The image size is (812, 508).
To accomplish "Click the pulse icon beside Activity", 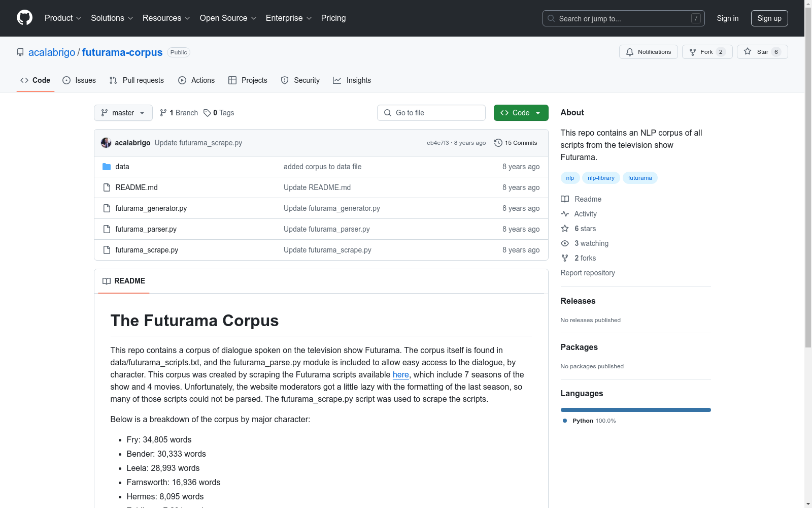I will point(565,214).
